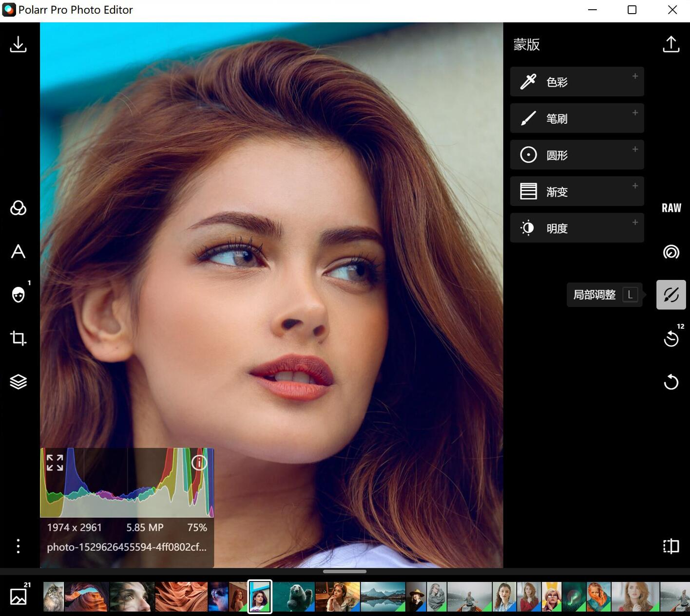Screen dimensions: 690x616
Task: Expand the 圆形 circular mask options
Action: pyautogui.click(x=635, y=149)
